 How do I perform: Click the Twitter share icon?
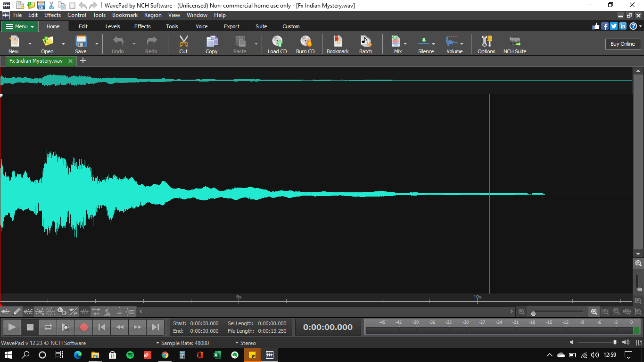[x=614, y=26]
